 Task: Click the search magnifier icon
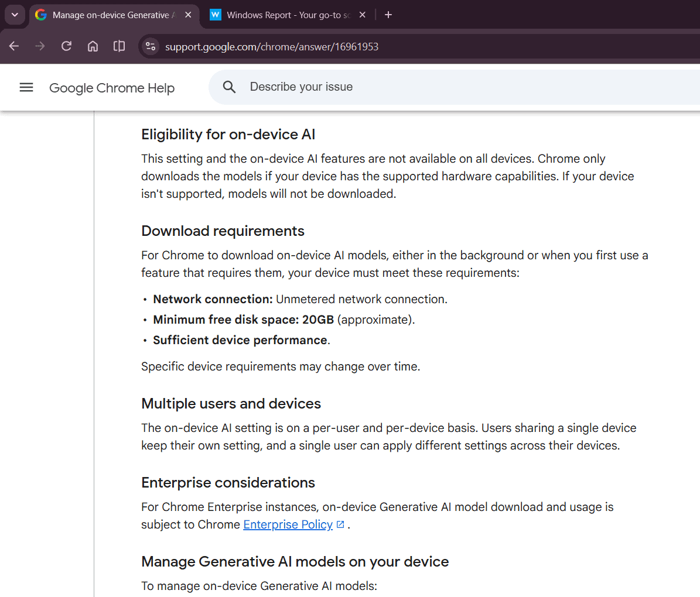229,87
